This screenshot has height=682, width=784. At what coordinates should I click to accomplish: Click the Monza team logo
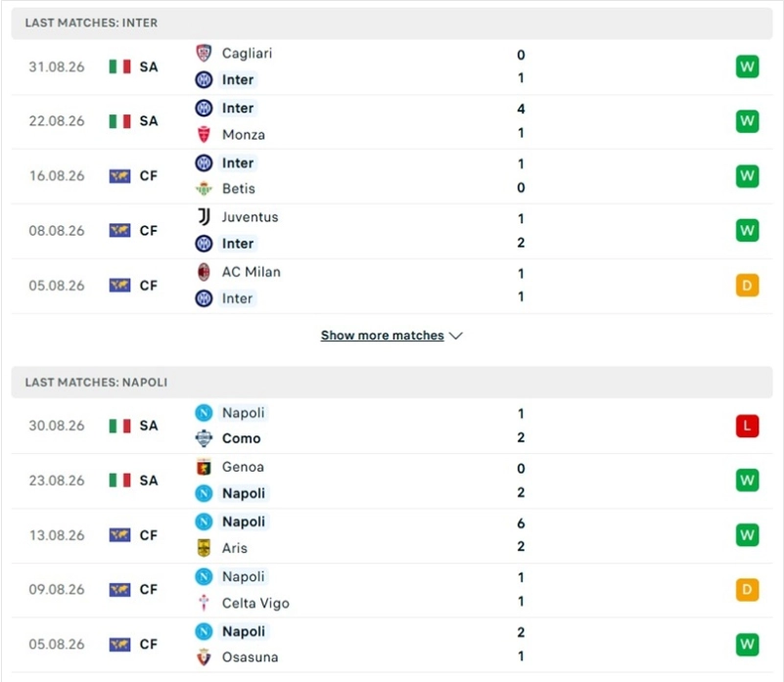coord(204,134)
